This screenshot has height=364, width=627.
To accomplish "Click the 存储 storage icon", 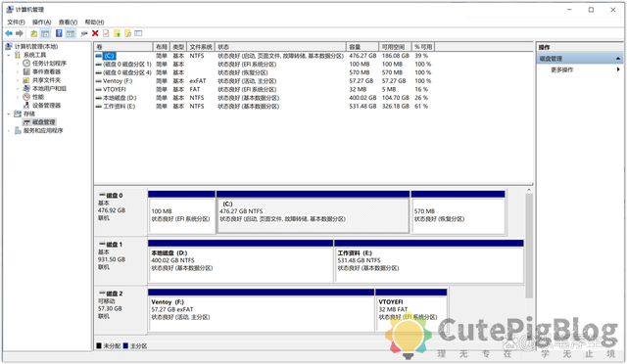I will point(18,114).
